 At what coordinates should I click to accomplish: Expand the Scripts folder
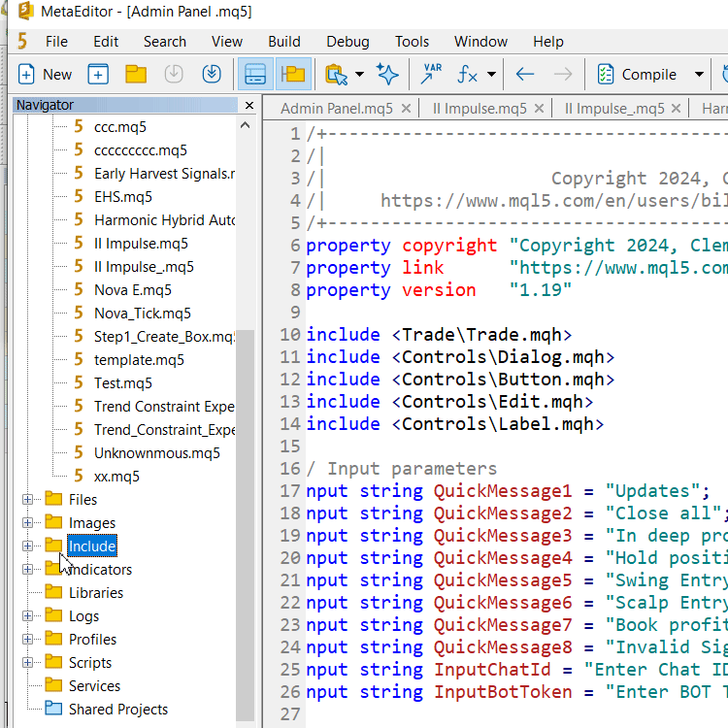tap(27, 663)
